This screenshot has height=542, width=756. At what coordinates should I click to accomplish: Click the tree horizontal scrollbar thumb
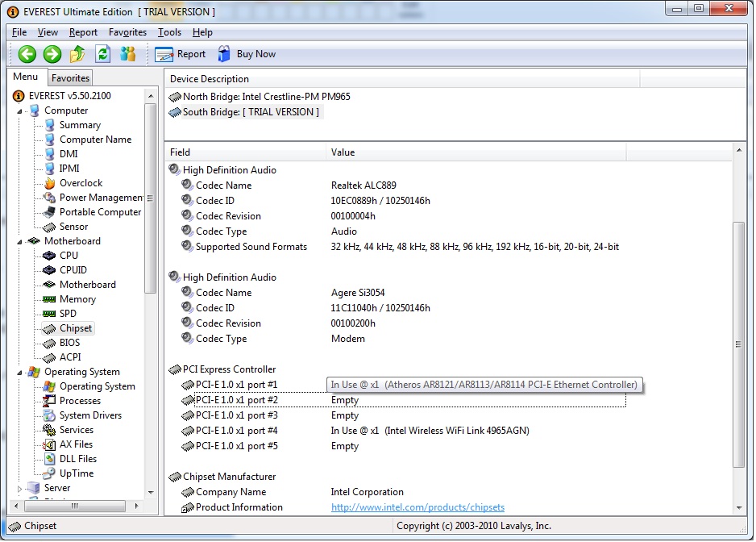[x=75, y=506]
